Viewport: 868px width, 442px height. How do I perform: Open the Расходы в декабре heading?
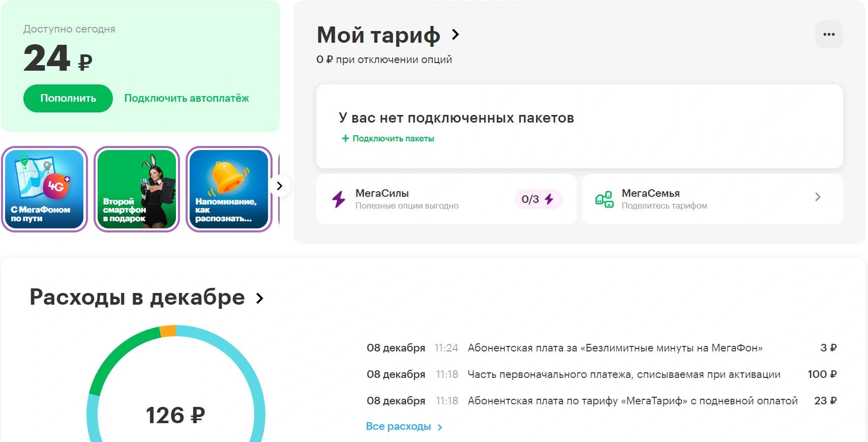click(x=137, y=297)
